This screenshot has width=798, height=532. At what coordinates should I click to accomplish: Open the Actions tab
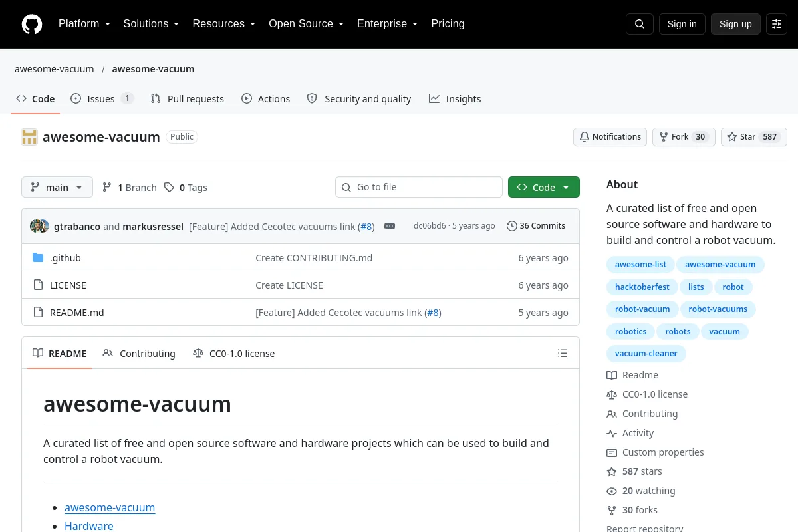tap(265, 99)
